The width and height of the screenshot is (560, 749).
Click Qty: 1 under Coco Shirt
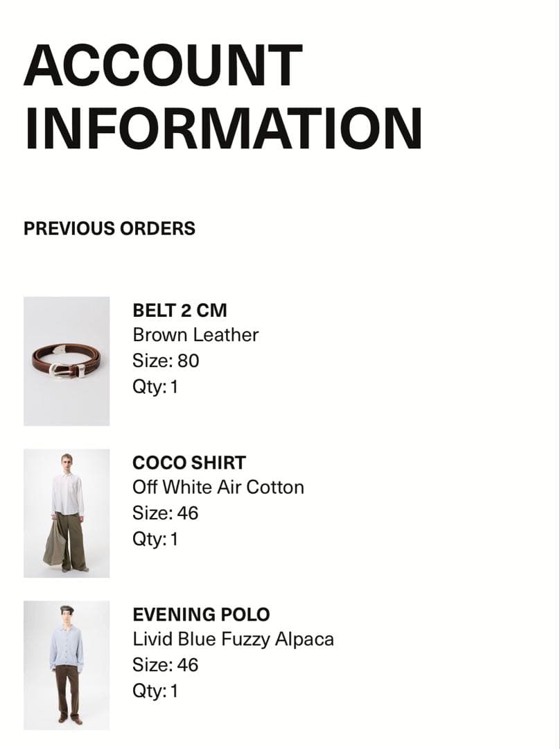[x=155, y=539]
